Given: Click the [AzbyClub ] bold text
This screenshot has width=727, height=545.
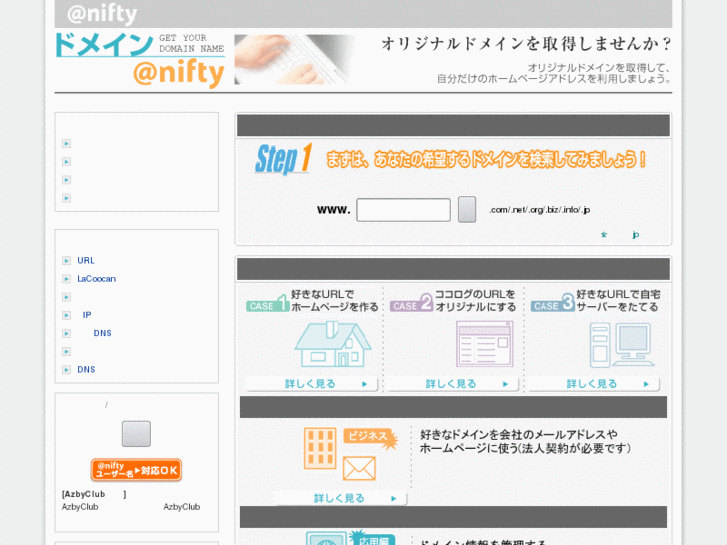Looking at the screenshot, I should (94, 494).
